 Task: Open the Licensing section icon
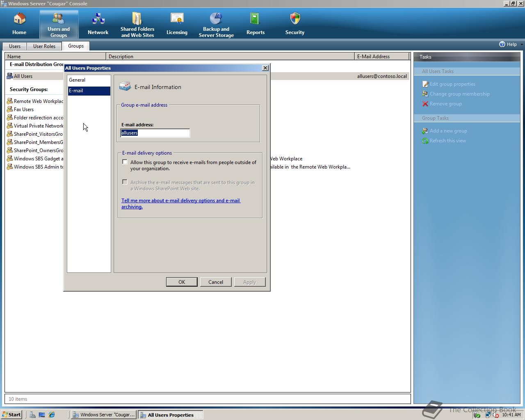point(177,19)
